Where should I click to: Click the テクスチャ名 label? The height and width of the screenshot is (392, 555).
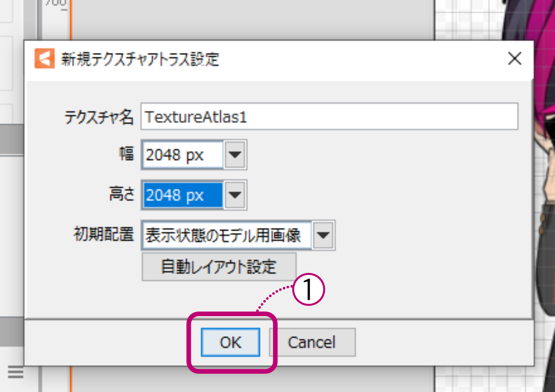tap(99, 117)
